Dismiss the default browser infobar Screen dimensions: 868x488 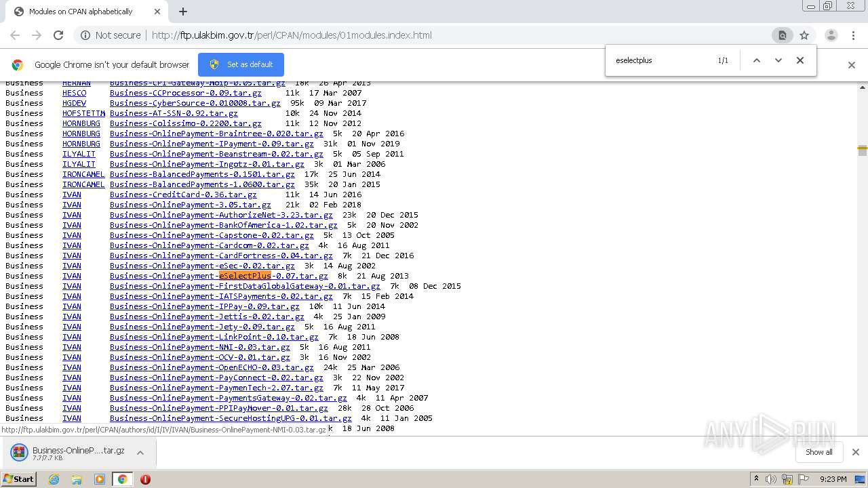852,65
